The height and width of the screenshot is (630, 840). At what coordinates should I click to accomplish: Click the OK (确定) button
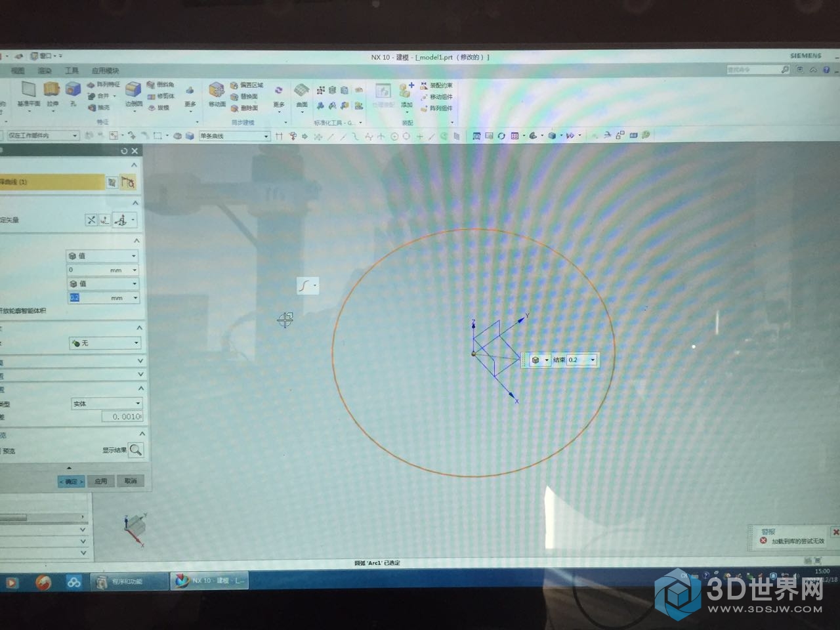point(72,482)
